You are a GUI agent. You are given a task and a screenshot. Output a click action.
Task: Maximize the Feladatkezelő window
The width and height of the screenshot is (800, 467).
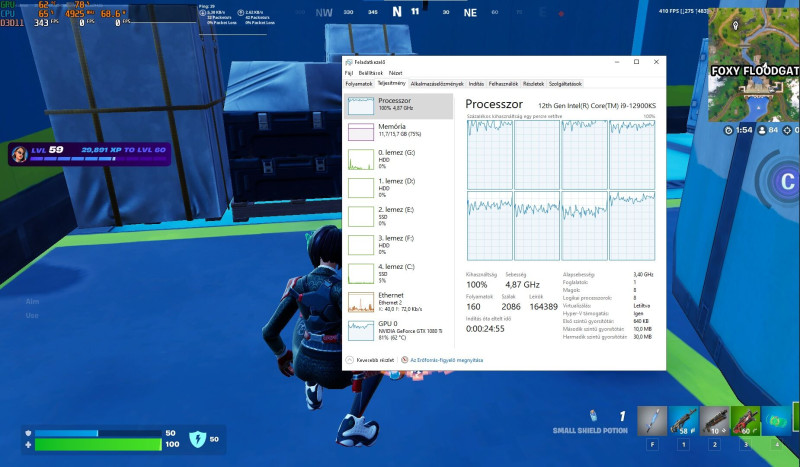[636, 62]
